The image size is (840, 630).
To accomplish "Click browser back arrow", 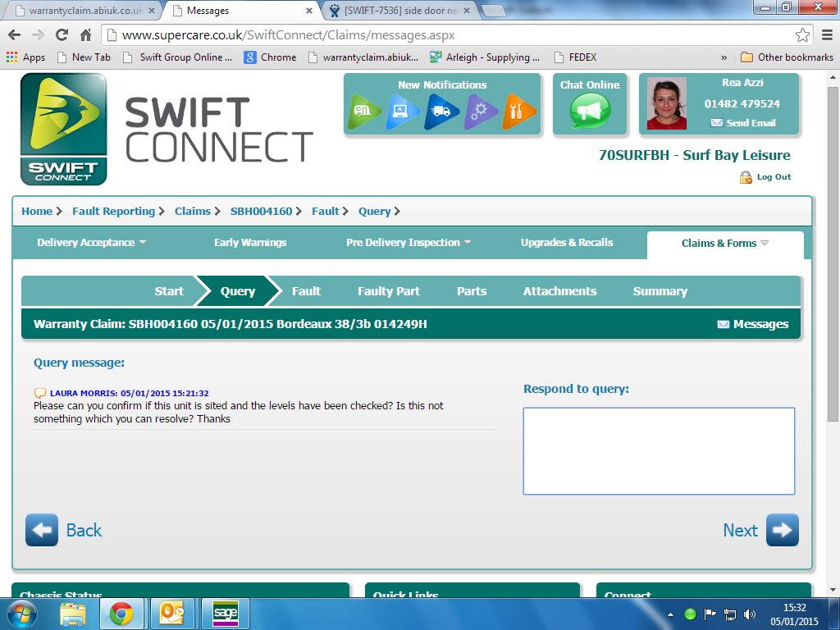I will [x=15, y=35].
